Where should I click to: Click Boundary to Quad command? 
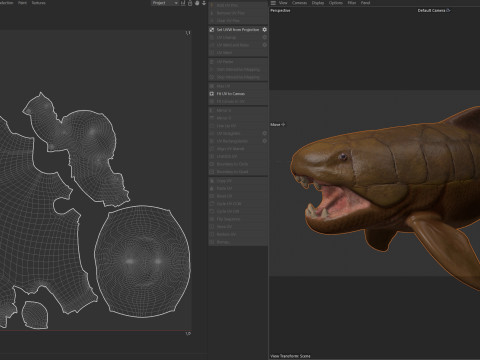click(238, 172)
